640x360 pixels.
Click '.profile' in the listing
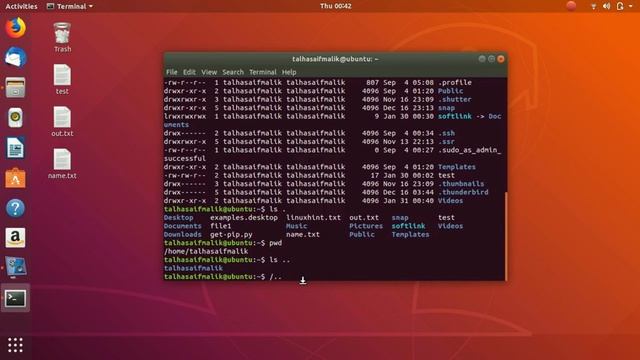[x=455, y=82]
